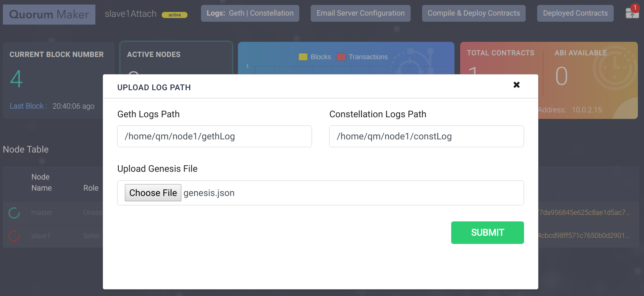Open Logs: Geth | Constellation menu
This screenshot has width=644, height=296.
pyautogui.click(x=250, y=13)
